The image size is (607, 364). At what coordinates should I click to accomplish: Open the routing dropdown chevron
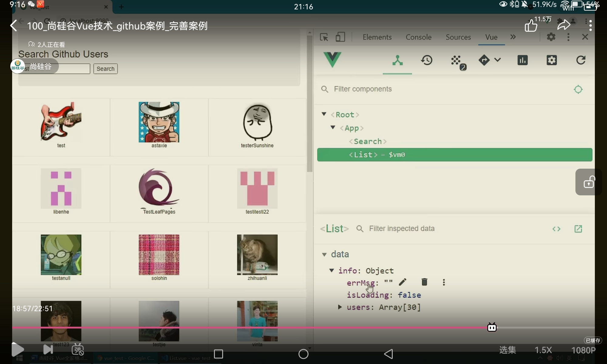pos(497,60)
